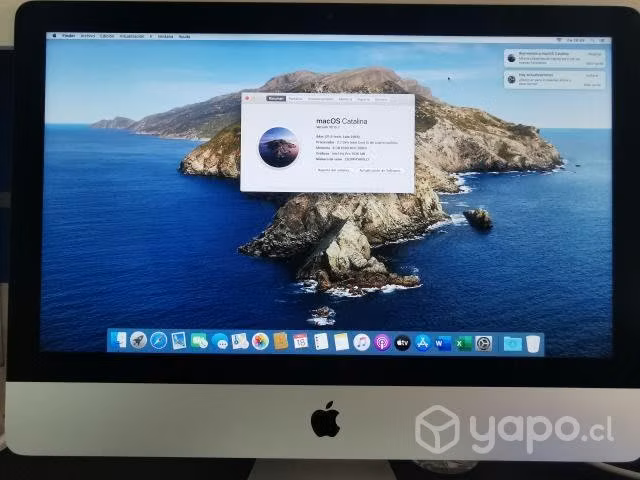Viewport: 640px width, 480px height.
Task: Open Calendar icon in the dock
Action: point(301,342)
